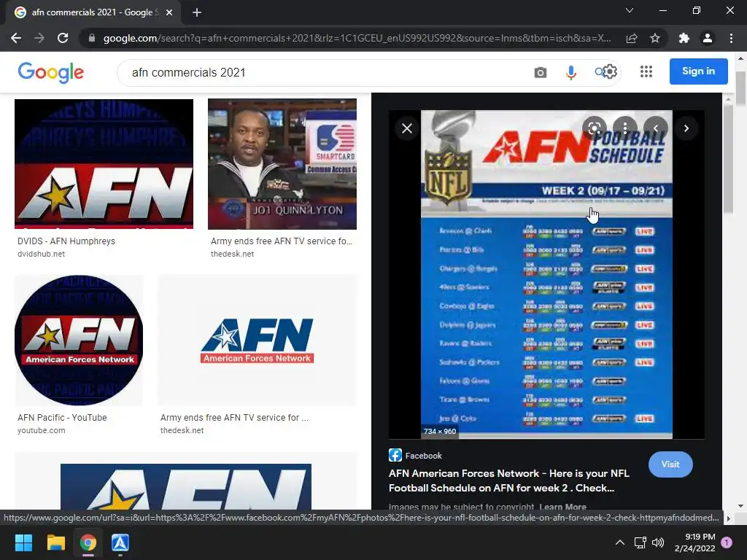The height and width of the screenshot is (560, 747).
Task: Search by image camera icon
Action: [541, 72]
